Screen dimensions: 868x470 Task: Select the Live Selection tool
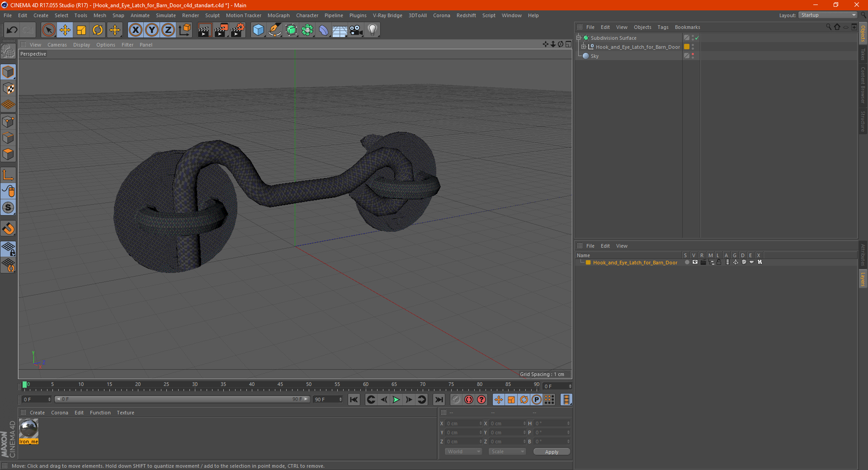click(48, 30)
